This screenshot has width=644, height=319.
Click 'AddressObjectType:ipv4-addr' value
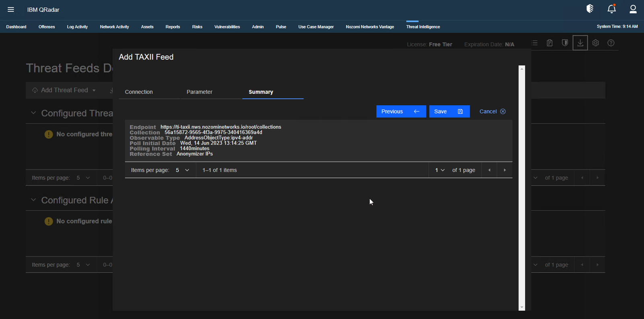(219, 138)
